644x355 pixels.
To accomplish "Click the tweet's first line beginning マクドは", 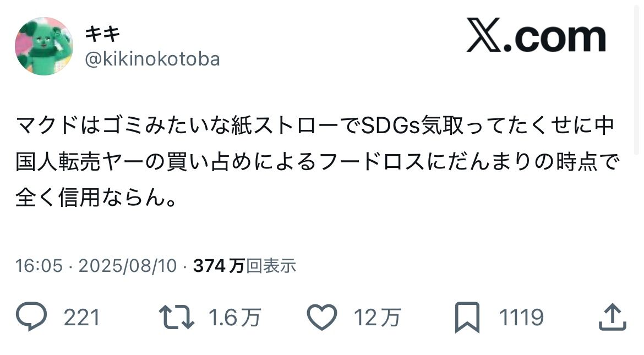I will pos(315,125).
